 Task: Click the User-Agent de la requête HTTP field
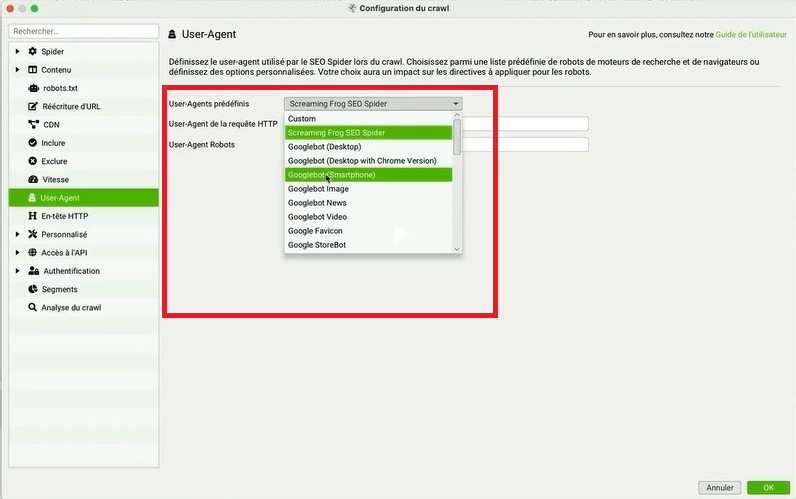coord(525,124)
